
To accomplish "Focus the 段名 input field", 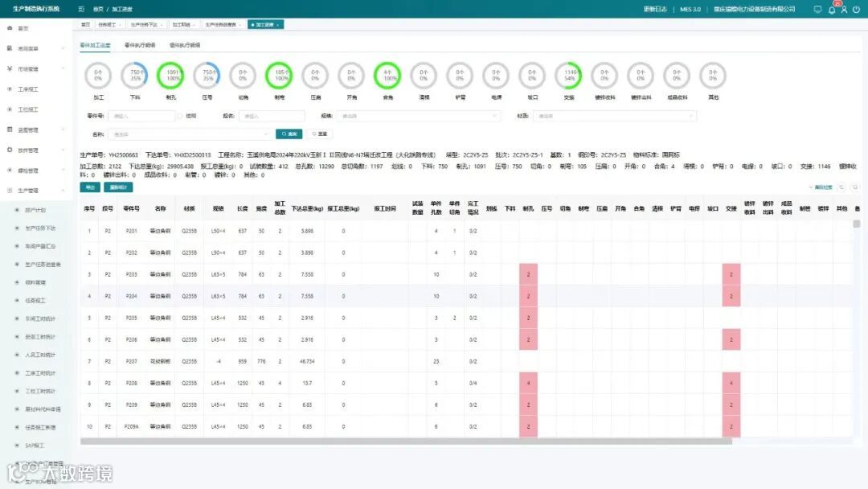I will 272,117.
